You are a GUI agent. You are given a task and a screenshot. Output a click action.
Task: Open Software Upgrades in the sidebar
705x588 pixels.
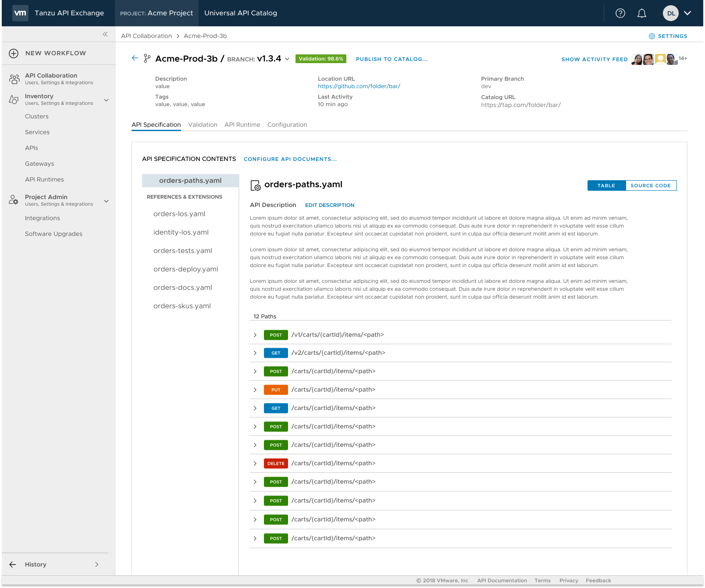(53, 234)
